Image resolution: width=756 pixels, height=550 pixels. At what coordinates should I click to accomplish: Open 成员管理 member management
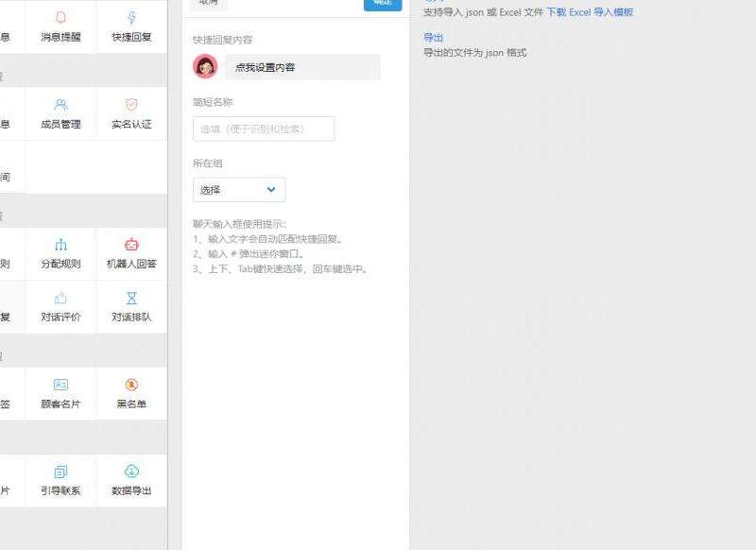coord(60,113)
